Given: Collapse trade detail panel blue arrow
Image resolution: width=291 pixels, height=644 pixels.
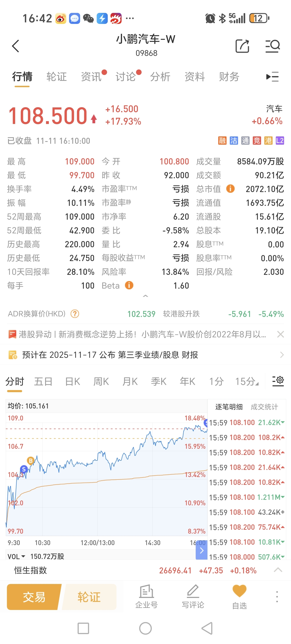Looking at the screenshot, I should pyautogui.click(x=201, y=550).
